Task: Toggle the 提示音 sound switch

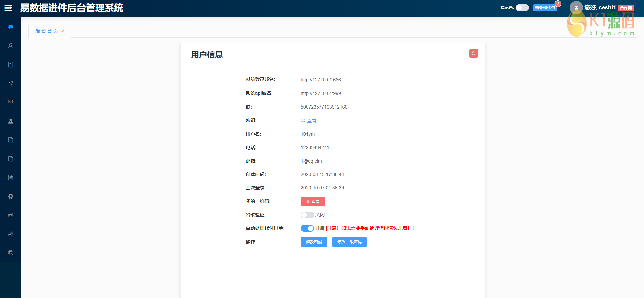Action: pos(522,8)
